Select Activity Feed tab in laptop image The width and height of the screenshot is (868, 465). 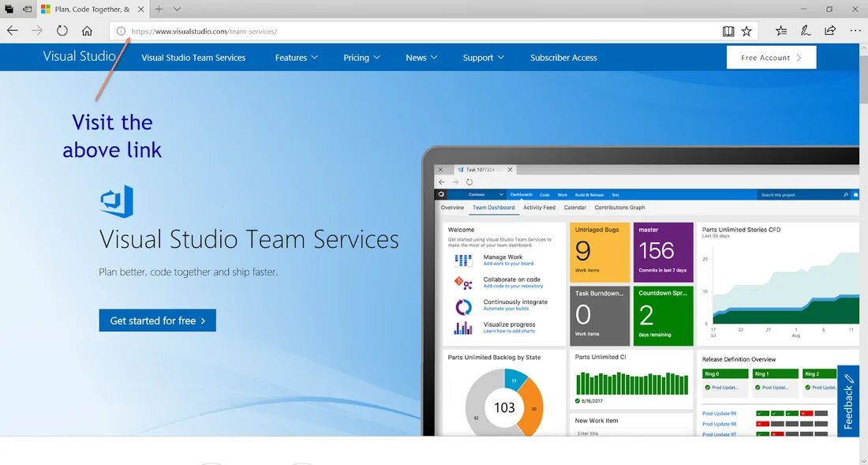click(x=539, y=208)
